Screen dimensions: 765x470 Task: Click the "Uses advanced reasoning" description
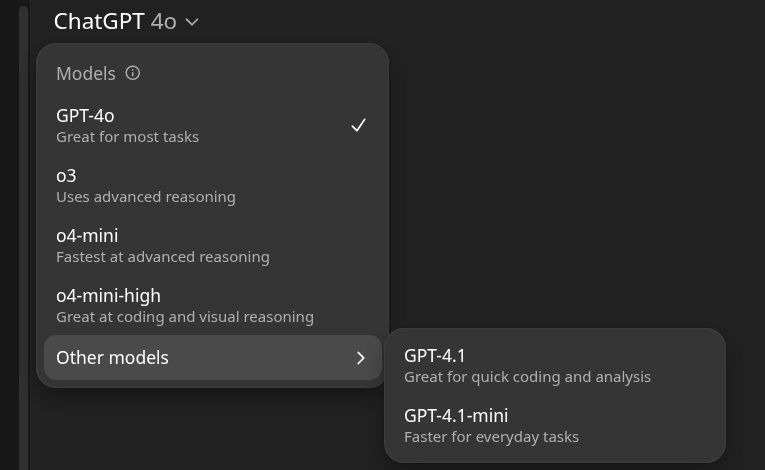[x=146, y=197]
